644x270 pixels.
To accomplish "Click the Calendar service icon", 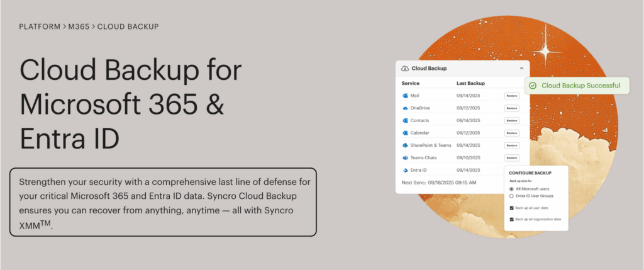I will tap(405, 133).
